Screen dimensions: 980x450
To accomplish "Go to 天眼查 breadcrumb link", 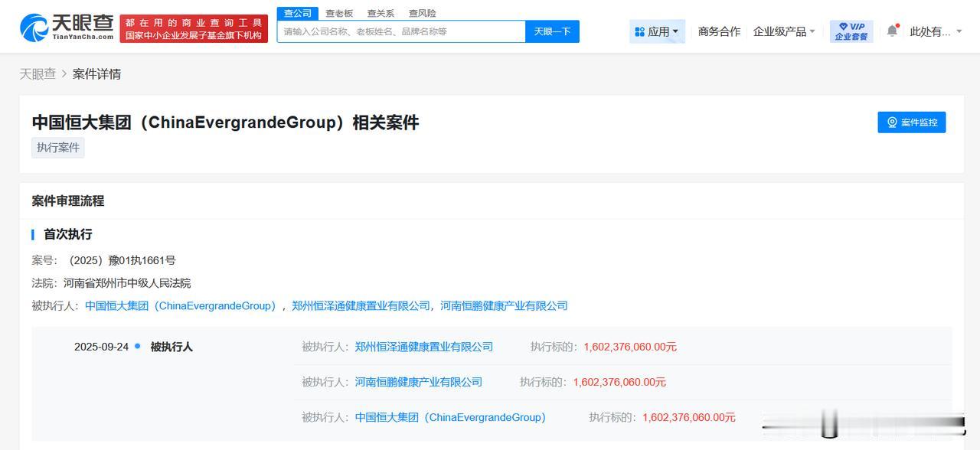I will (x=38, y=74).
